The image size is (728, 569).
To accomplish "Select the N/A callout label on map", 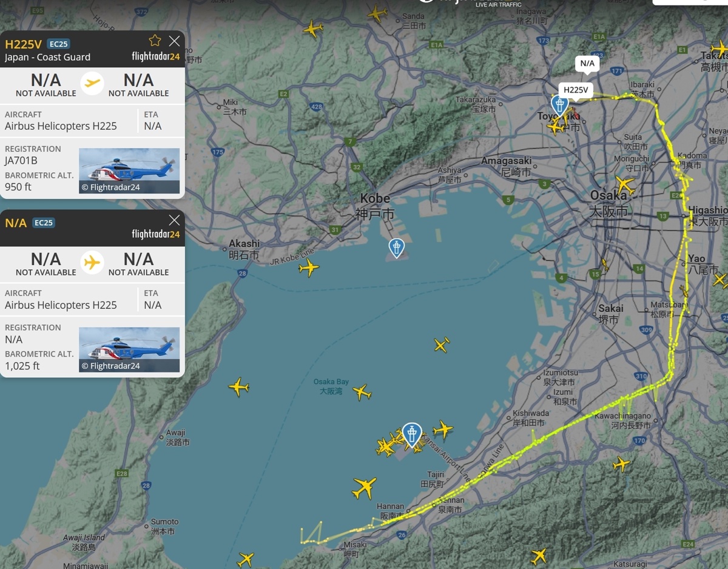I will coord(587,63).
